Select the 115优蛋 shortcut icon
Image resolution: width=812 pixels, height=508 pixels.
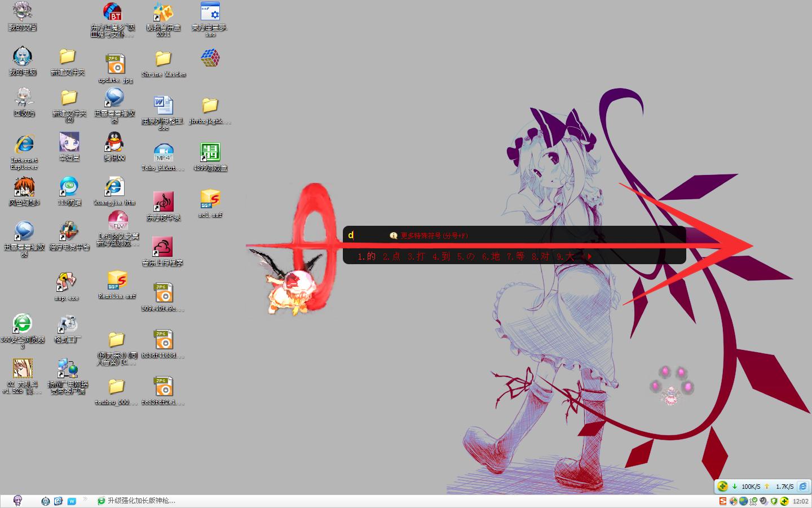pyautogui.click(x=69, y=191)
